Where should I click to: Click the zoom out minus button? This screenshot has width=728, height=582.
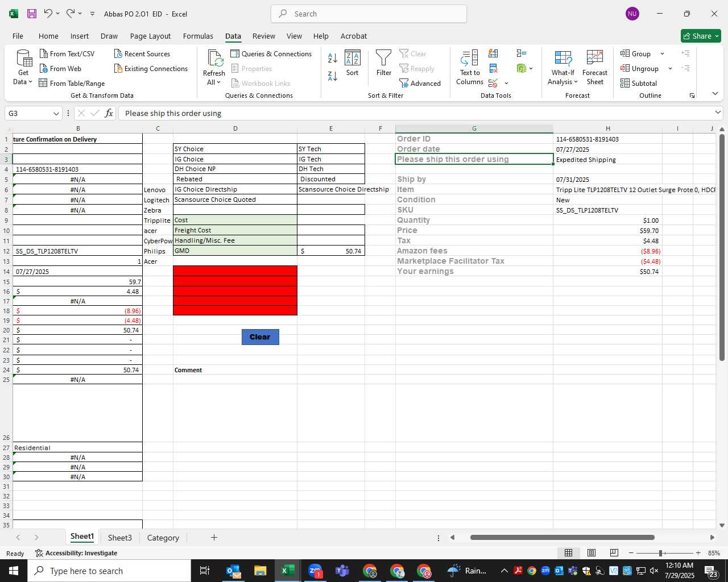click(x=631, y=553)
